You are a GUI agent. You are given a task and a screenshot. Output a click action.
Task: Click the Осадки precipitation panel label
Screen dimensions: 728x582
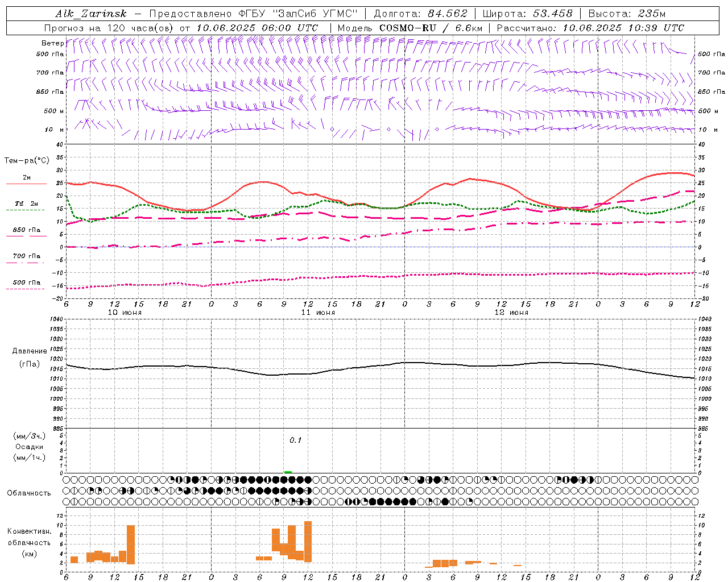coord(30,447)
